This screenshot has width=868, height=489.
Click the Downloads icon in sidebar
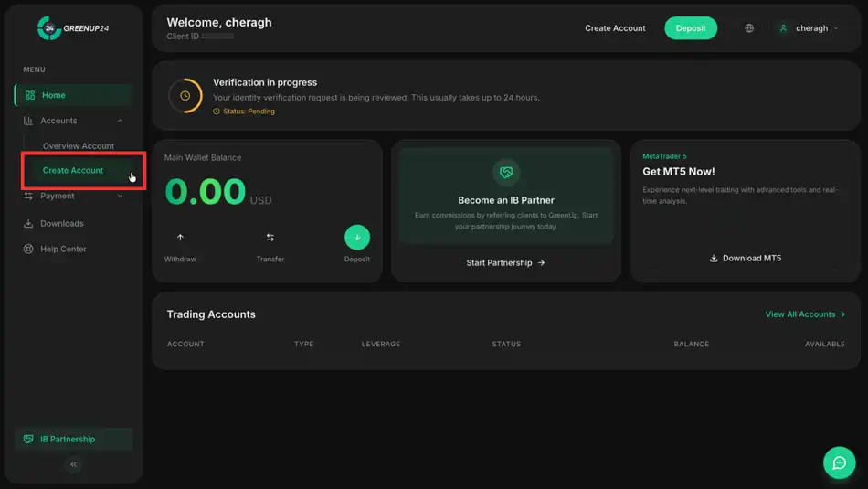point(28,224)
